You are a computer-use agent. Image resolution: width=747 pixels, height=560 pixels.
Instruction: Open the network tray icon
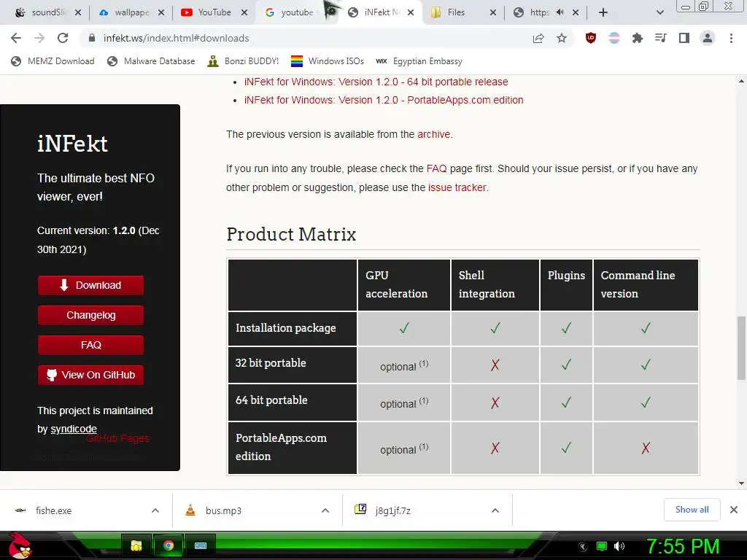click(x=602, y=546)
